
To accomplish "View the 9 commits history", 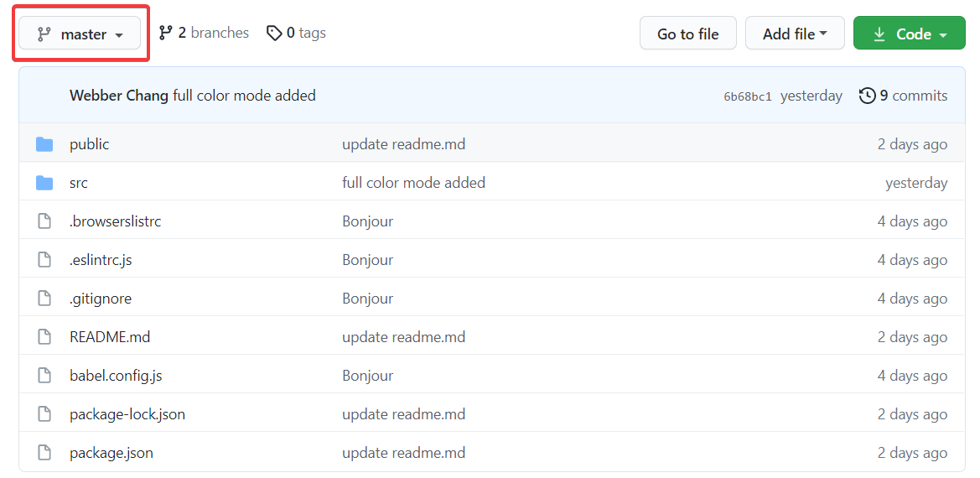I will click(904, 96).
